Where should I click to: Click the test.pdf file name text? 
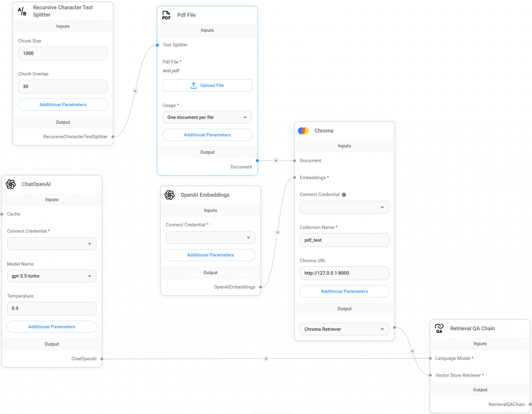171,71
